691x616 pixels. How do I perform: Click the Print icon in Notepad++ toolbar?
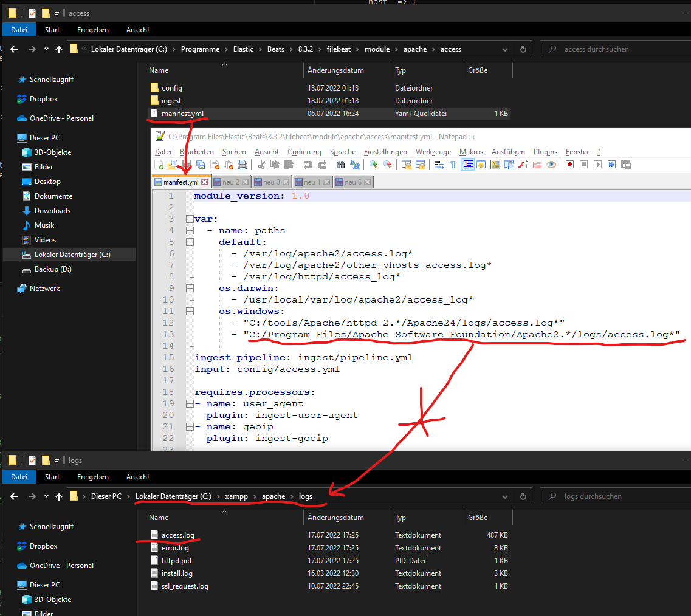(x=242, y=165)
